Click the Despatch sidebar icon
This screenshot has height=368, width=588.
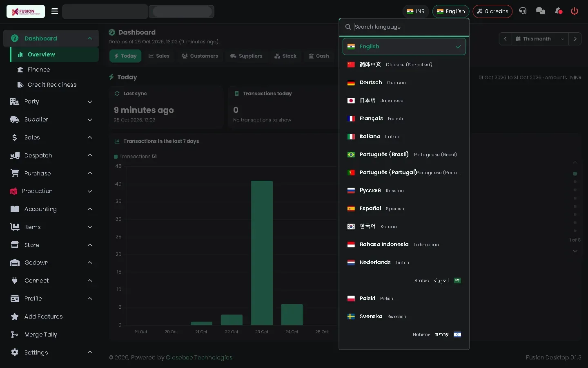[15, 155]
